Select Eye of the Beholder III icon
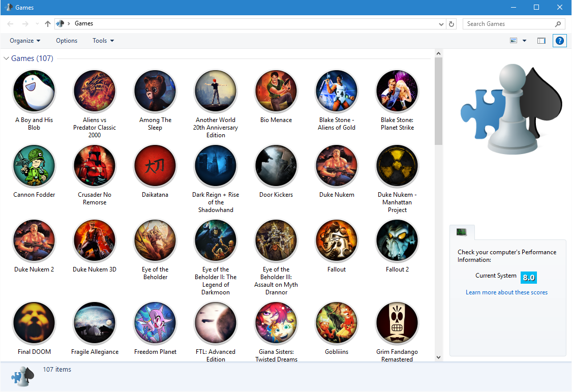Viewport: 572px width, 392px height. [276, 240]
